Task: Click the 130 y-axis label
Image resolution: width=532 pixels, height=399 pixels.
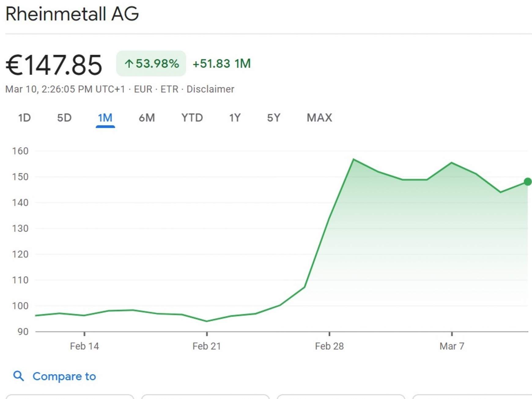Action: click(20, 228)
